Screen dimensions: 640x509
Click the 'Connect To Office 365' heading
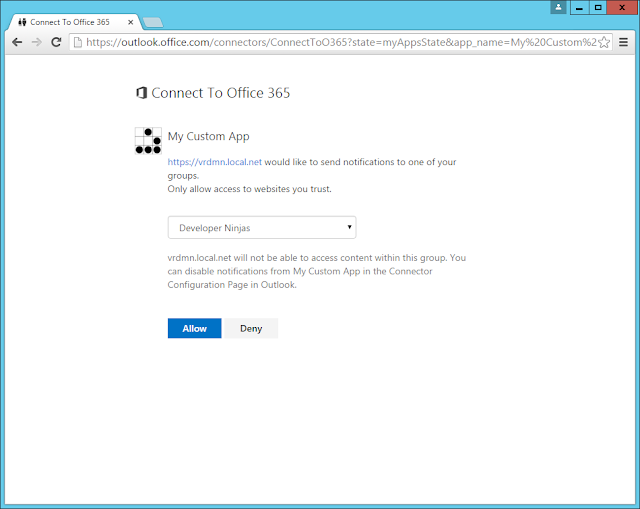click(220, 93)
